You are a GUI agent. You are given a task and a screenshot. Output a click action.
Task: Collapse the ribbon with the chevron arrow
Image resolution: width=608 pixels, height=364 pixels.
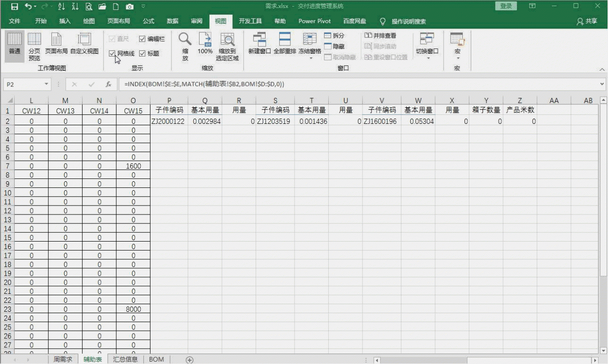click(602, 69)
